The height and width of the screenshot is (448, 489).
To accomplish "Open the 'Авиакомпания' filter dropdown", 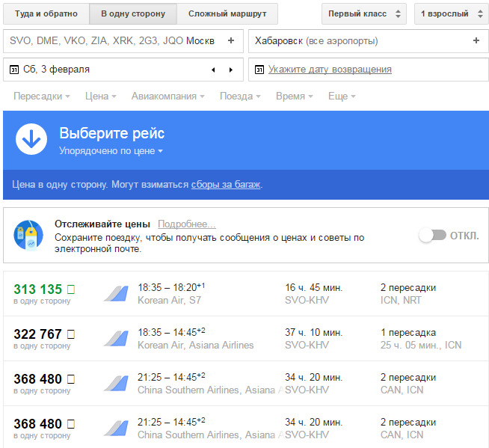I will (x=167, y=96).
